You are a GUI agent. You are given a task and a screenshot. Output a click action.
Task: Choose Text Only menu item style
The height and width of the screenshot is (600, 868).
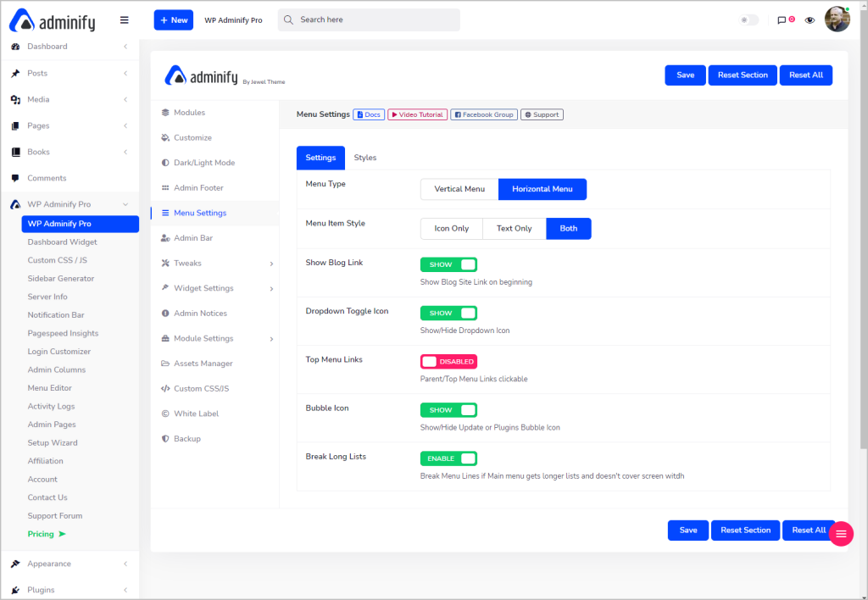pos(515,229)
